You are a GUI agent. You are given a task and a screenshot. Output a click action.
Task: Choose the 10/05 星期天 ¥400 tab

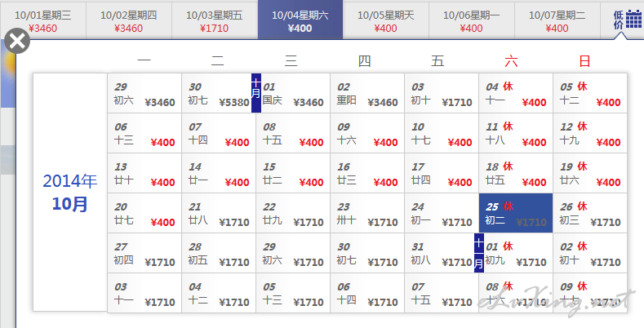(386, 20)
